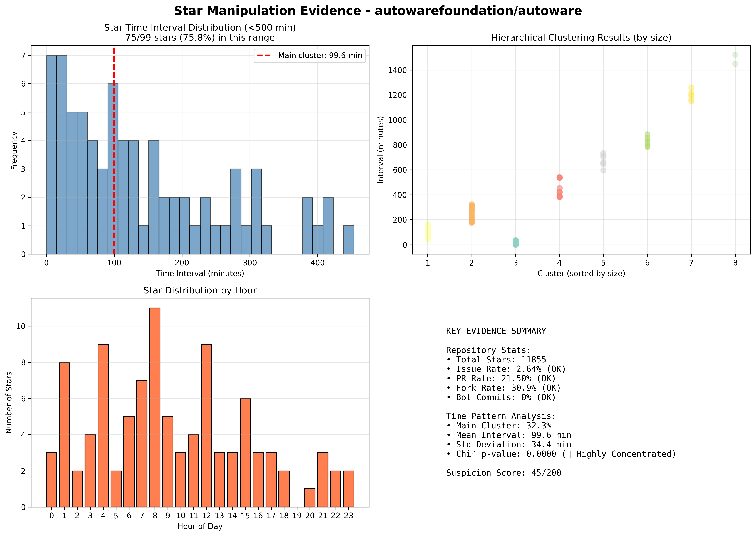Select the green points of cluster 6
The image size is (756, 536).
(647, 141)
